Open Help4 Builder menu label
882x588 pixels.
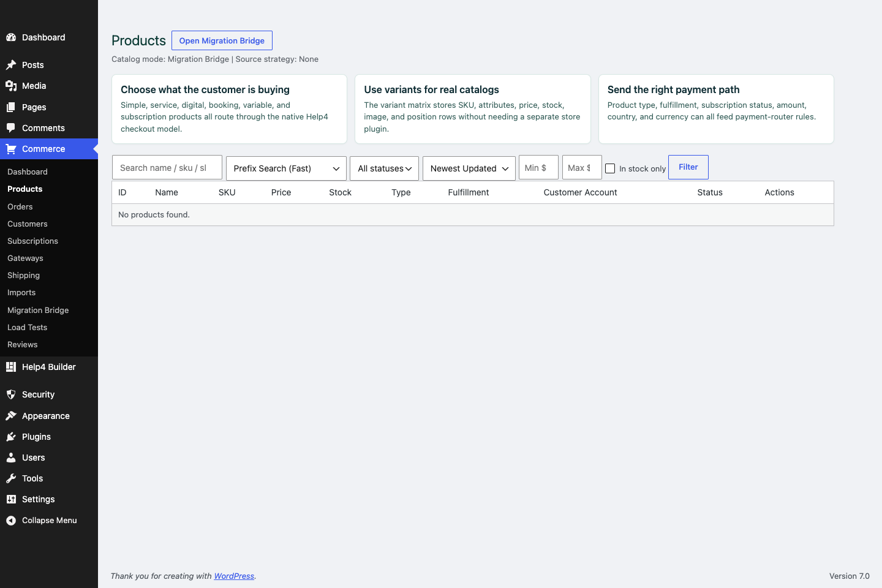[49, 367]
